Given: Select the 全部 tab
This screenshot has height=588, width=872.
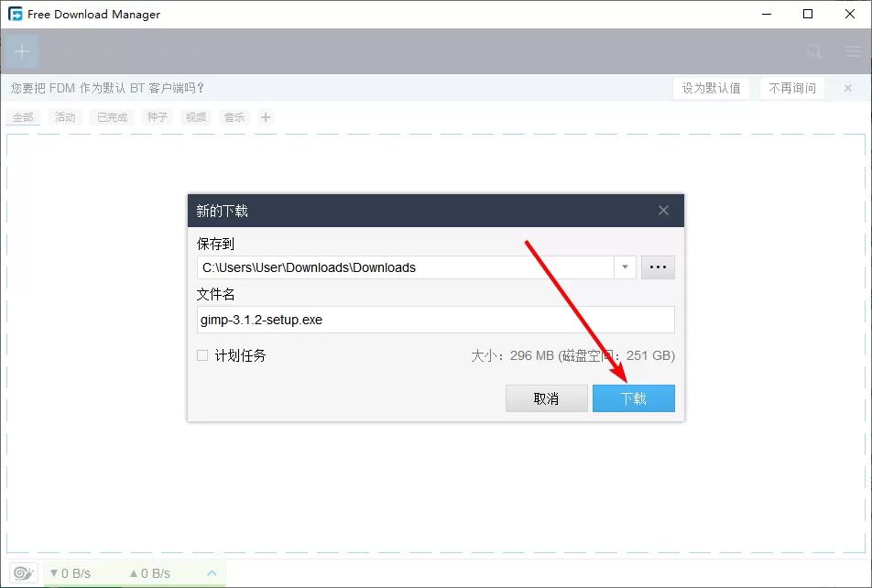Looking at the screenshot, I should pyautogui.click(x=23, y=117).
